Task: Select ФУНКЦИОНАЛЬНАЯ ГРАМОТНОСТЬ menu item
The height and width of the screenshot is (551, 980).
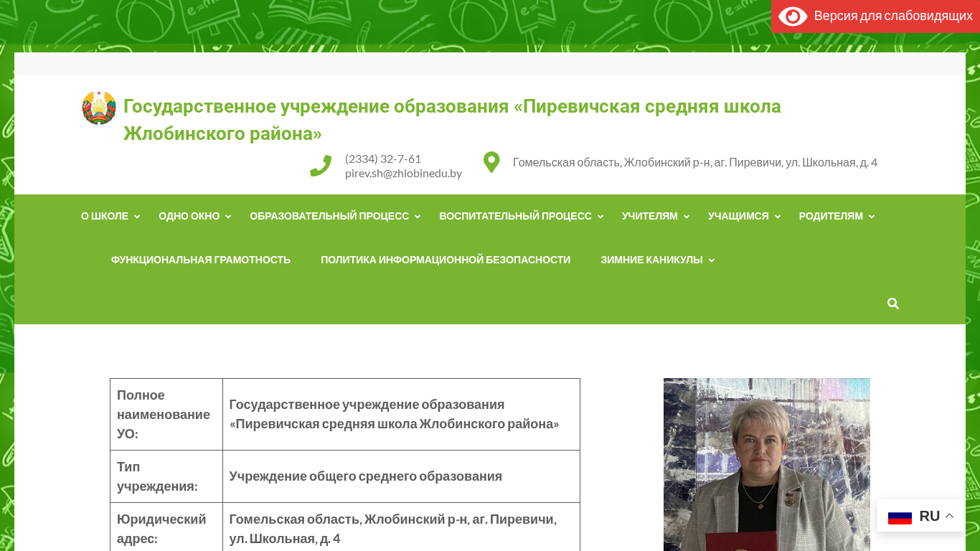Action: point(201,260)
